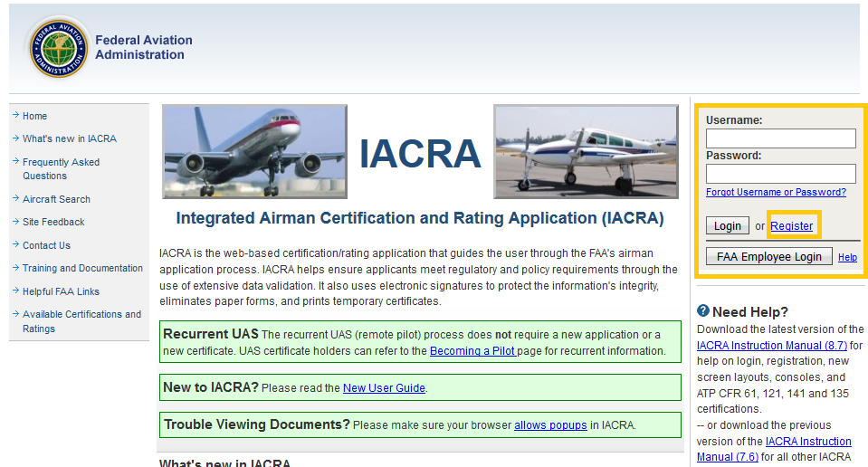Click the Username input field
Viewport: 868px width, 467px height.
[780, 138]
